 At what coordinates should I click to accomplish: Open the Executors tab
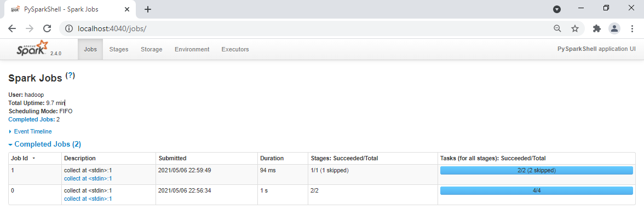(235, 49)
